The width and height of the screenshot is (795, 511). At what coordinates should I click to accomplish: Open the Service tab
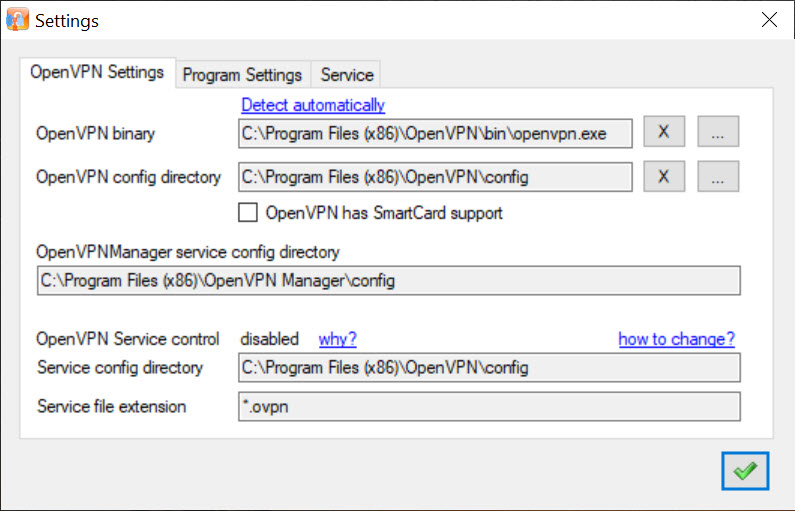[x=347, y=75]
